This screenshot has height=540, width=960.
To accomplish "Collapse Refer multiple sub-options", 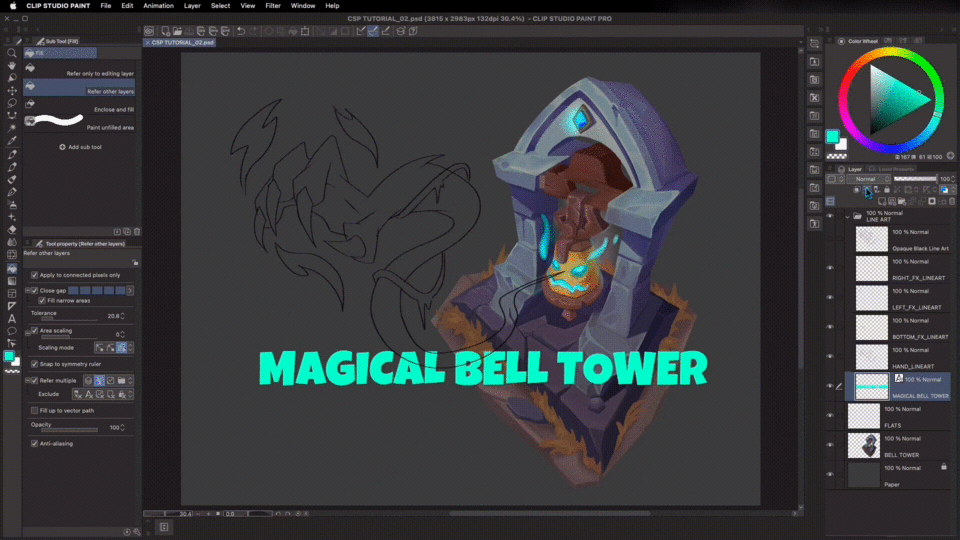I will tap(28, 380).
